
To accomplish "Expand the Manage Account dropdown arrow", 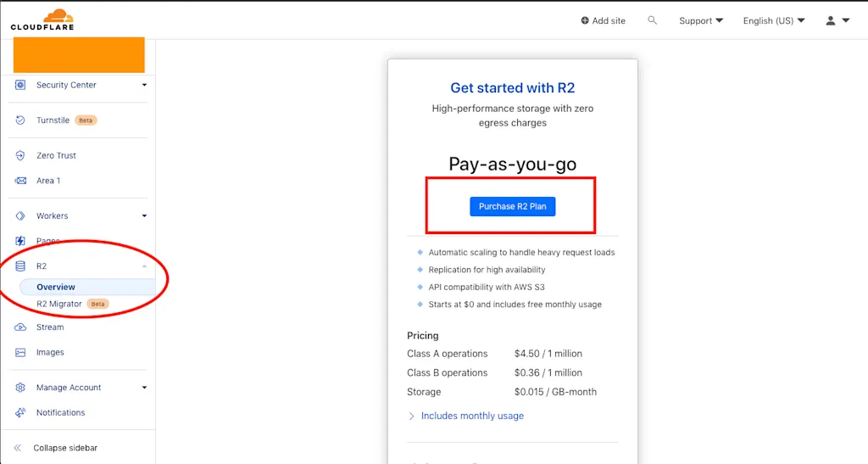I will 144,388.
